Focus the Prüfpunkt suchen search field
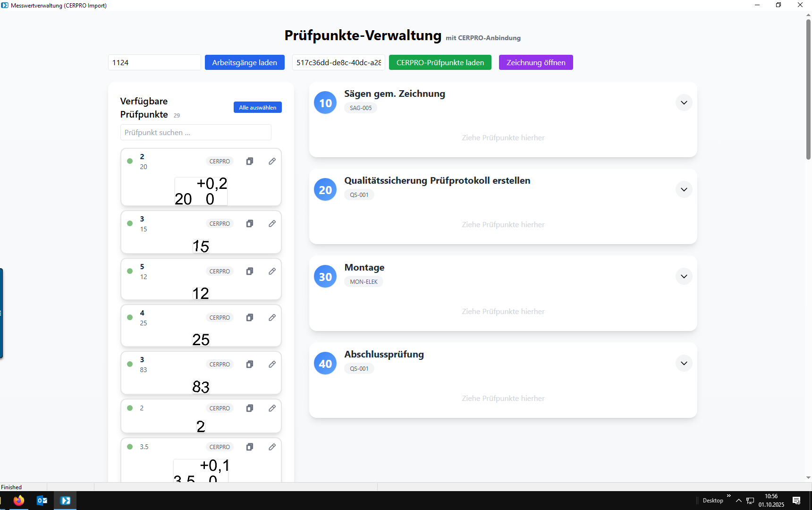Screen dimensions: 812x510 coord(196,133)
